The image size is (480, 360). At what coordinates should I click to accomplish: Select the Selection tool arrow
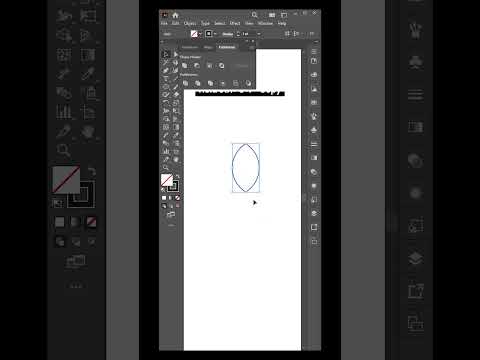(x=166, y=54)
